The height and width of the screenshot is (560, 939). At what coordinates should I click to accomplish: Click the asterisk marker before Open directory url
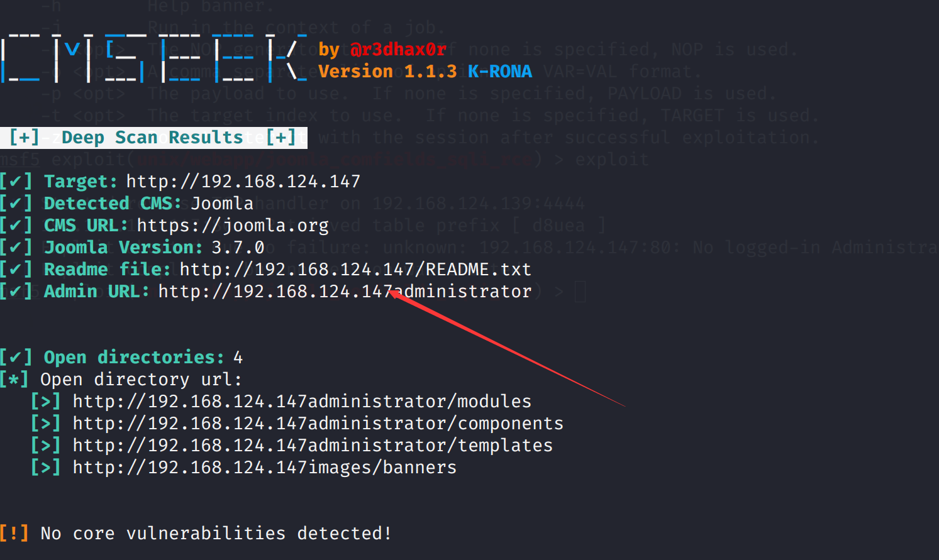(x=14, y=380)
